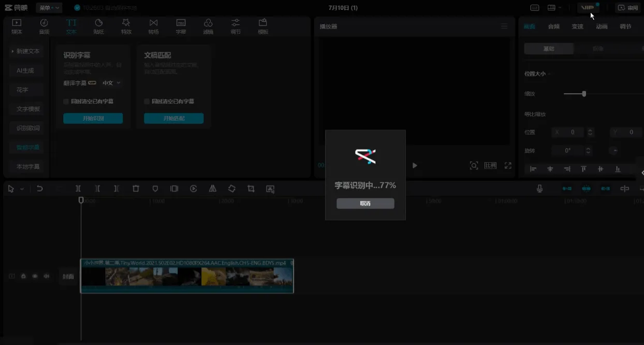Switch to the 音频 tab in properties panel
This screenshot has width=644, height=345.
point(554,26)
